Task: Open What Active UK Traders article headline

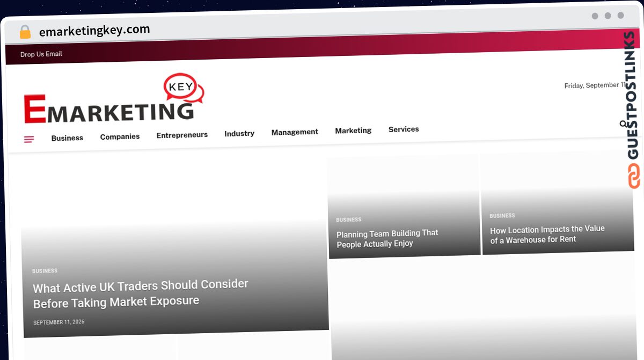Action: click(x=141, y=293)
